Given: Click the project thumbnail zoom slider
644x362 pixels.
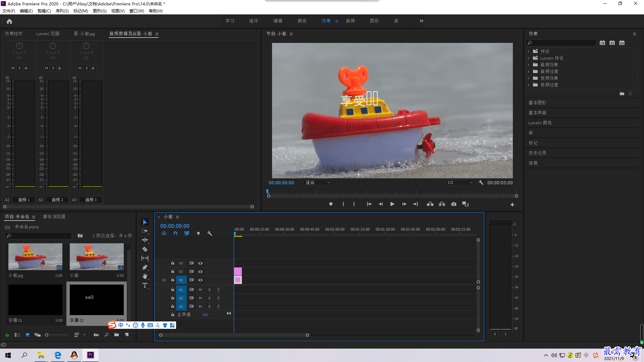Looking at the screenshot, I should coord(56,335).
